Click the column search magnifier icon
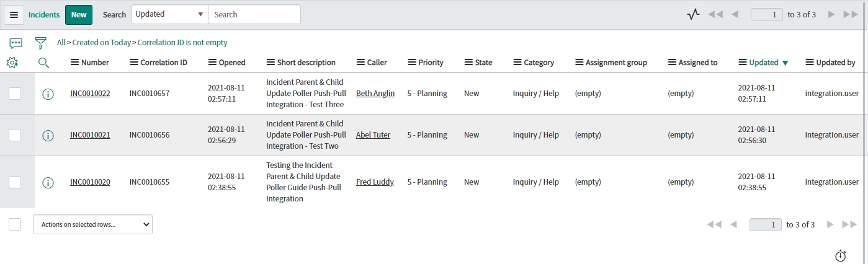868x264 pixels. point(43,63)
